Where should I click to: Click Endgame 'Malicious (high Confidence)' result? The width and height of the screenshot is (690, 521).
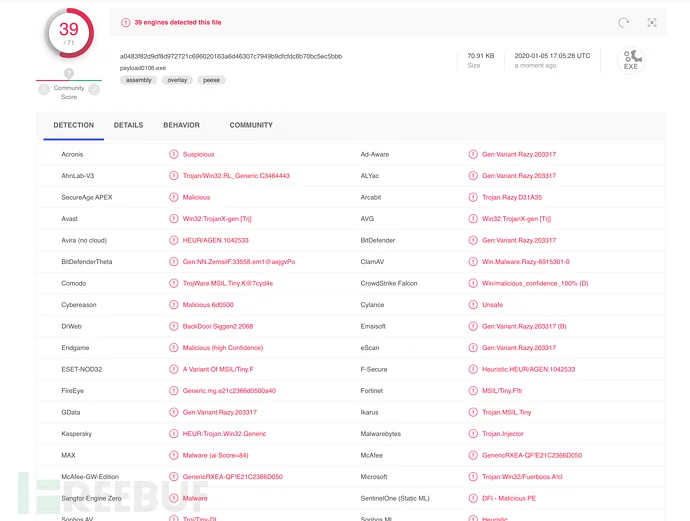[223, 348]
